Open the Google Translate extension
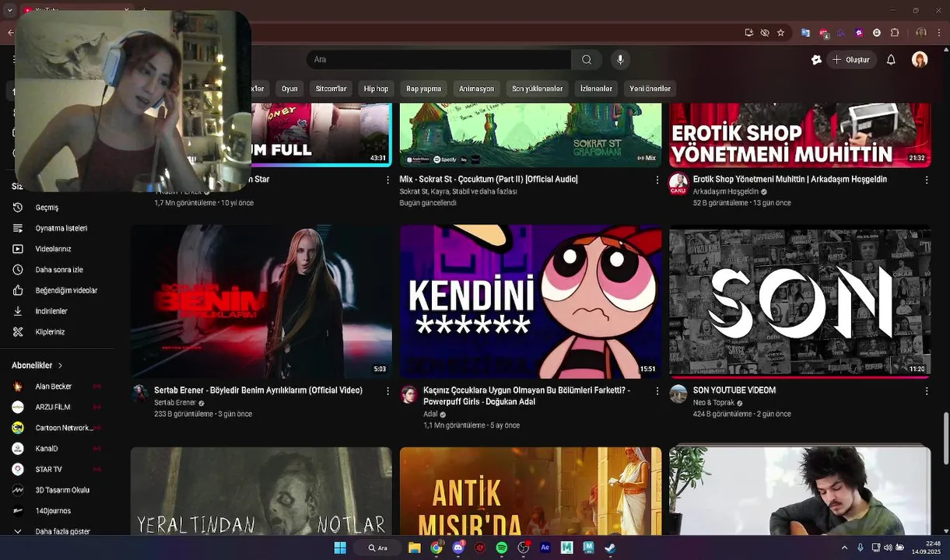Screen dimensions: 950x560 [x=805, y=33]
